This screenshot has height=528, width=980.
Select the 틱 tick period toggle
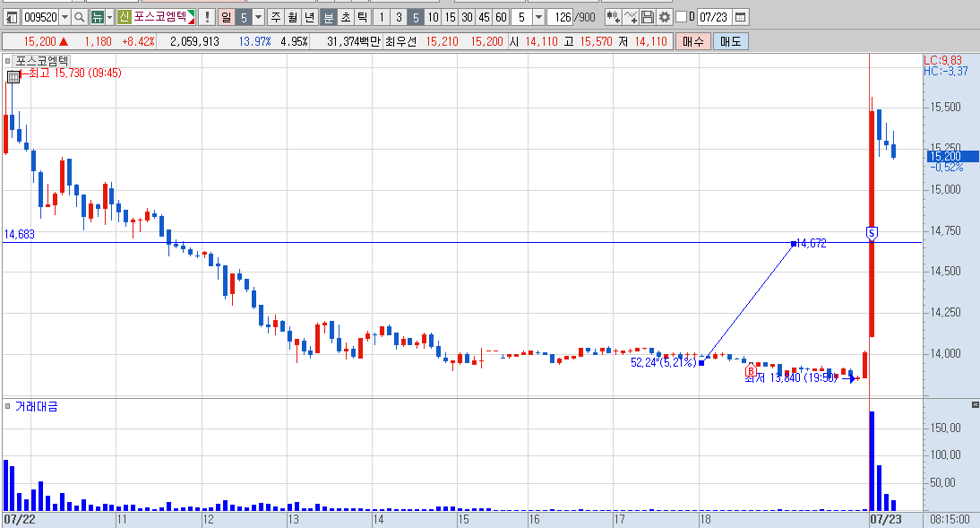tap(362, 17)
